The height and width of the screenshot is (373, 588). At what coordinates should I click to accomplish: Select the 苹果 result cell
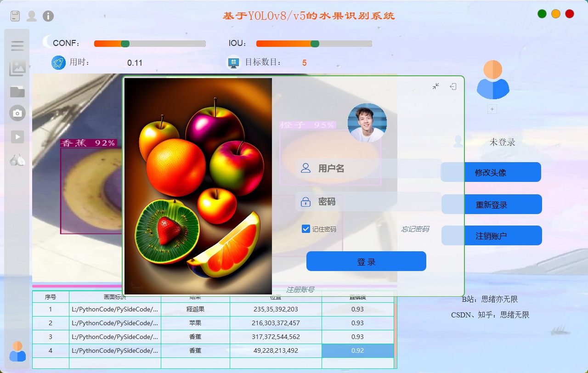[195, 323]
